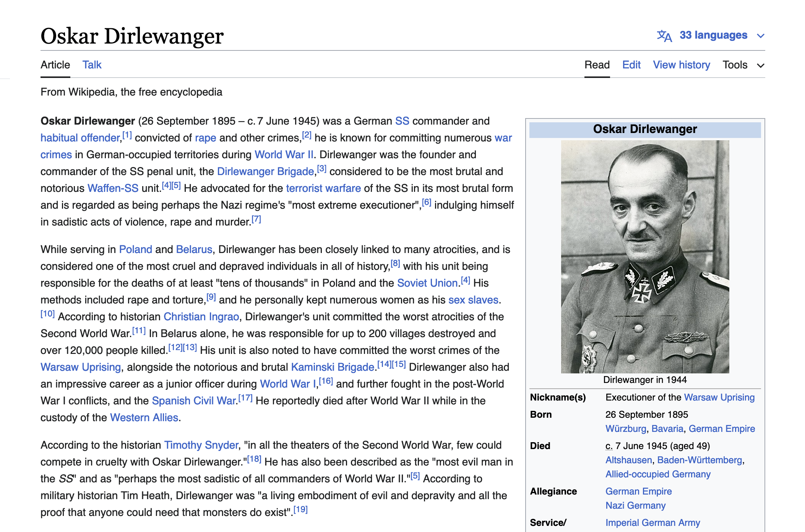Jump to citation reference [16]
805x532 pixels.
click(326, 381)
